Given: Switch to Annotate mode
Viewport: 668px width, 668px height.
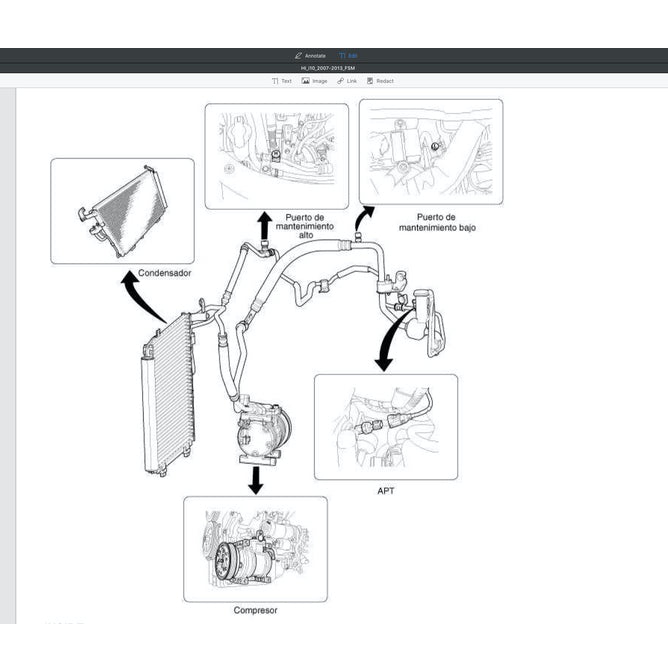Looking at the screenshot, I should click(310, 55).
